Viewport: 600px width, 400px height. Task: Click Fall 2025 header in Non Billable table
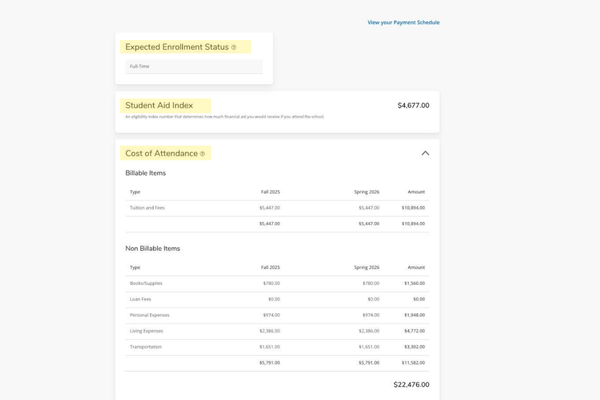coord(270,267)
